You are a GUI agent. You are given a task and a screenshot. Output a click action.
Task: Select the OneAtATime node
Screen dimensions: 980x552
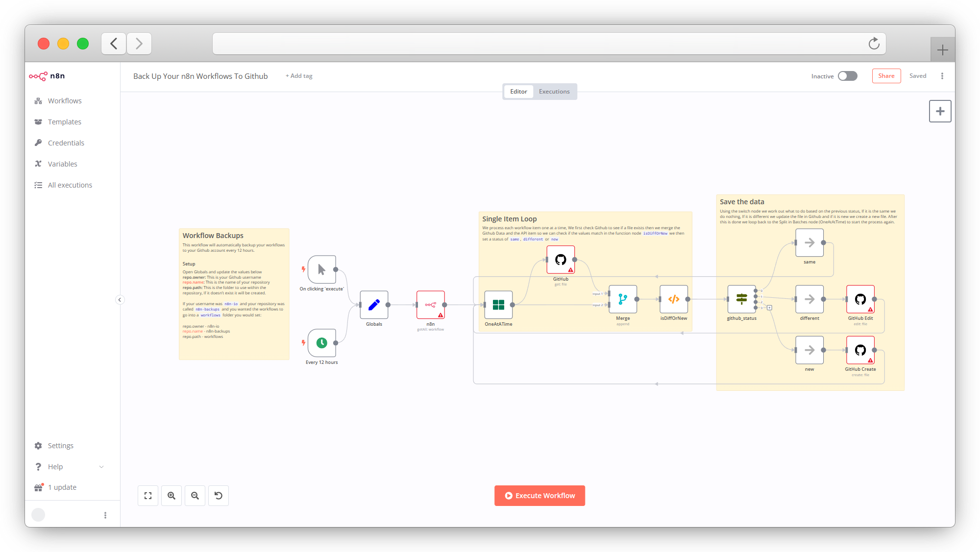coord(498,305)
